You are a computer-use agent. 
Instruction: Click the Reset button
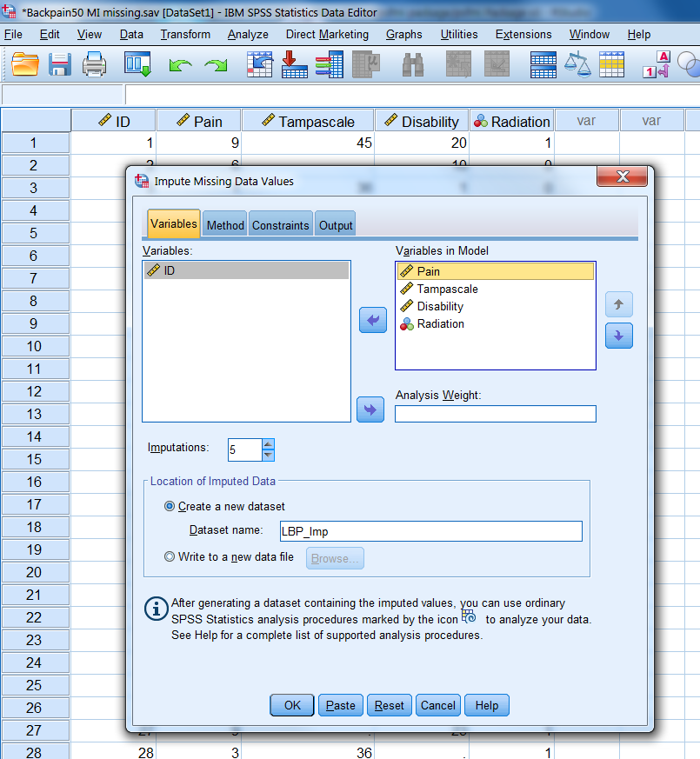390,705
